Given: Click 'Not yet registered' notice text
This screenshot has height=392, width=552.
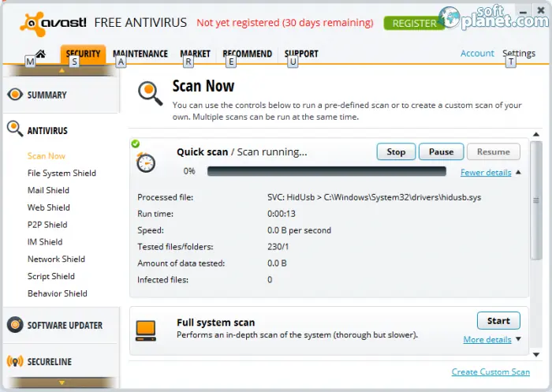Looking at the screenshot, I should click(285, 23).
